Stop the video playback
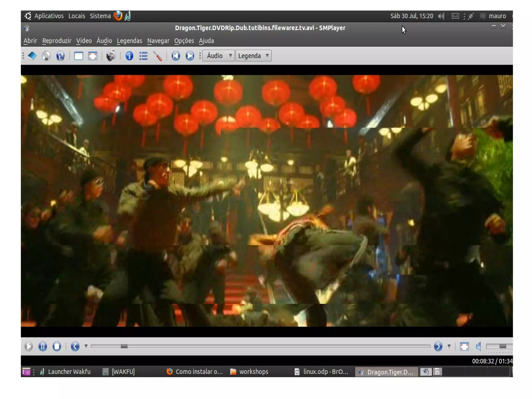The height and width of the screenshot is (399, 532). (x=57, y=346)
